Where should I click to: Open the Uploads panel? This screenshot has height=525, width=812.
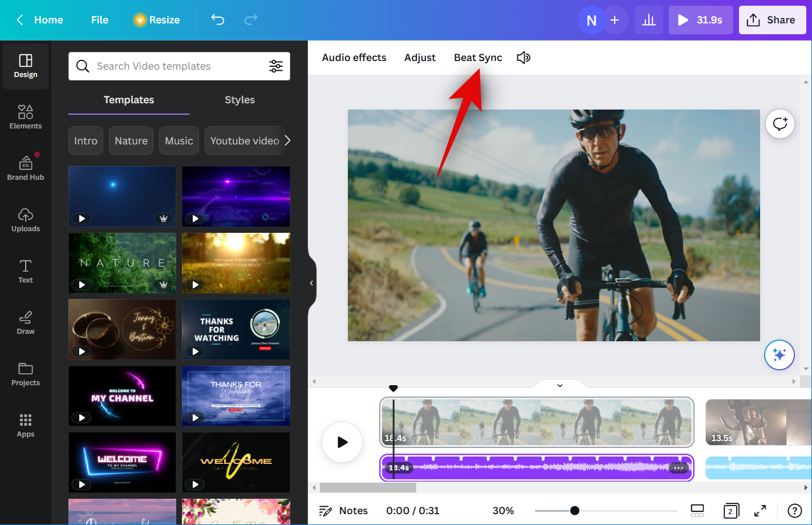coord(26,220)
